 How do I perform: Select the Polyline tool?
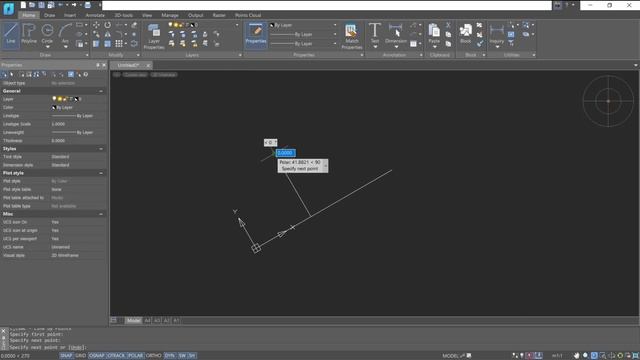(29, 34)
